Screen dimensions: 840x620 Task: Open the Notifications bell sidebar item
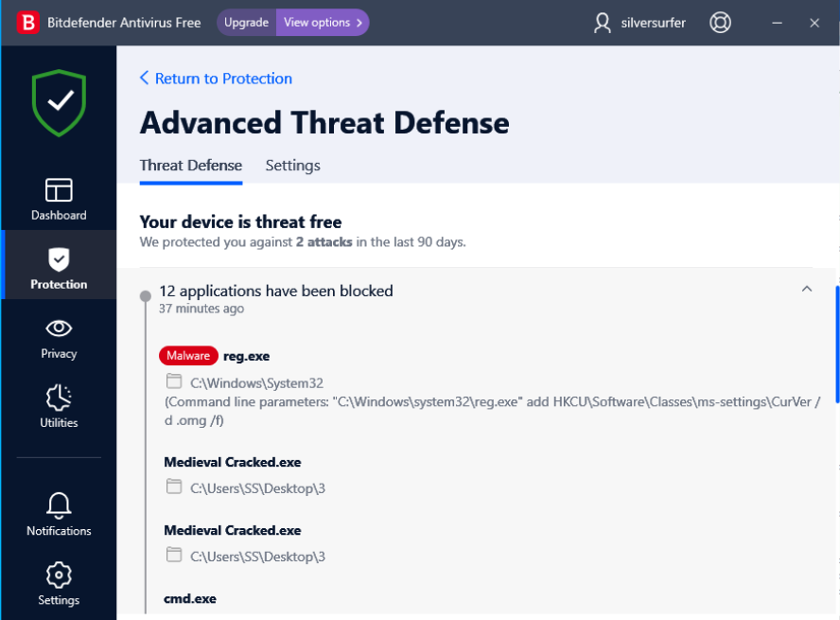(x=59, y=514)
